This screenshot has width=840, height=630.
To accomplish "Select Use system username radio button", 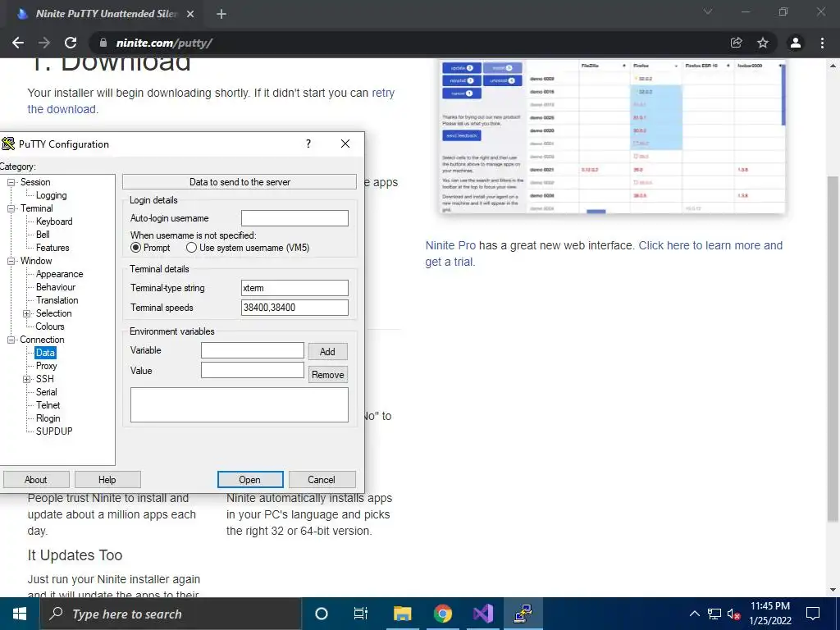I will [191, 248].
